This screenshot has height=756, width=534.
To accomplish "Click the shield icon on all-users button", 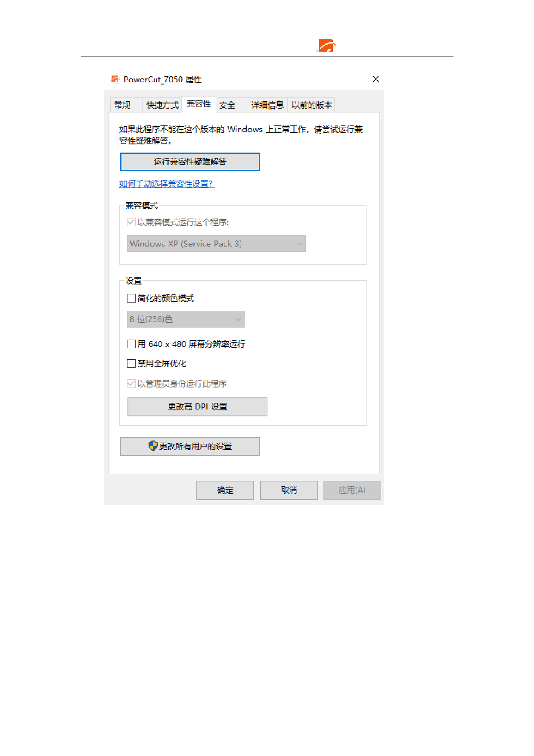I will click(x=153, y=446).
